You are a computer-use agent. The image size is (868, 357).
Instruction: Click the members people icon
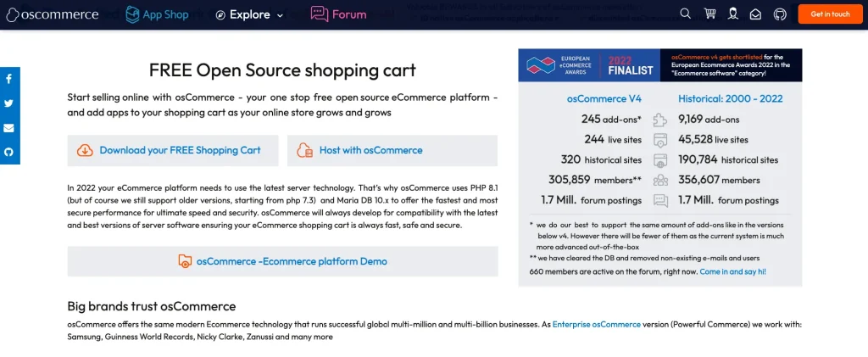click(659, 180)
